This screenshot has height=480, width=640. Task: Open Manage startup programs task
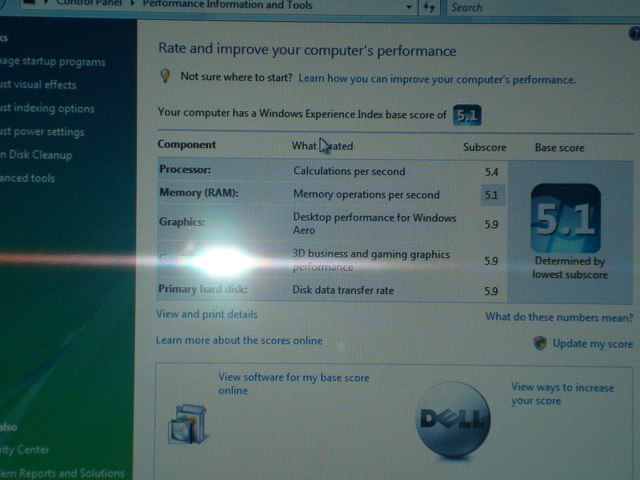tap(52, 62)
